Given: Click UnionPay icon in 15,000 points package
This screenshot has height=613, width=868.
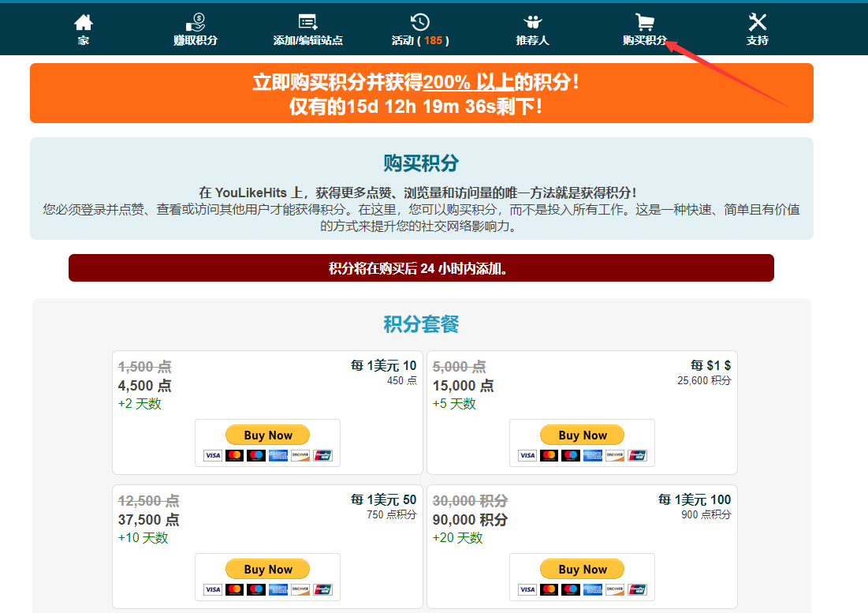Looking at the screenshot, I should [638, 455].
